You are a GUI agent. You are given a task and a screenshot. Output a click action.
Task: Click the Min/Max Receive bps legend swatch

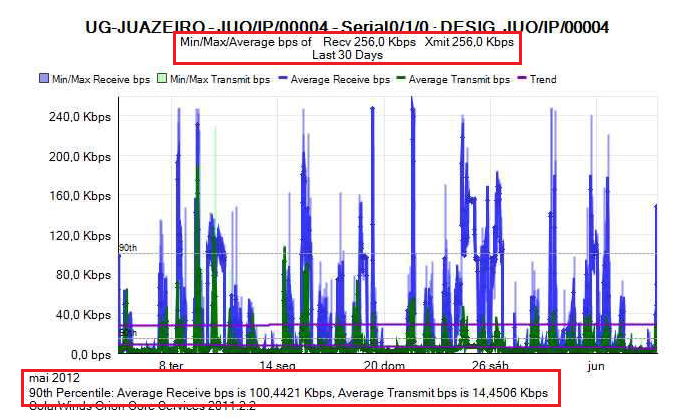point(44,79)
